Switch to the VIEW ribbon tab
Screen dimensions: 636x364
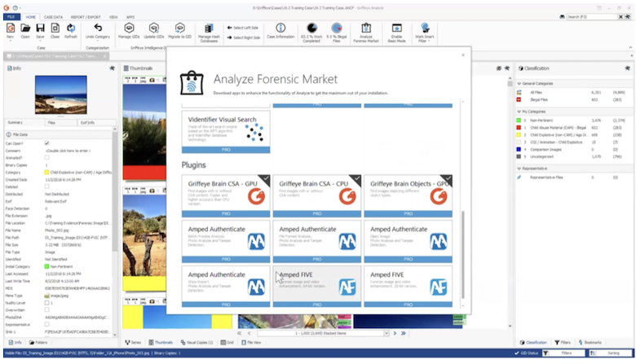click(x=113, y=17)
